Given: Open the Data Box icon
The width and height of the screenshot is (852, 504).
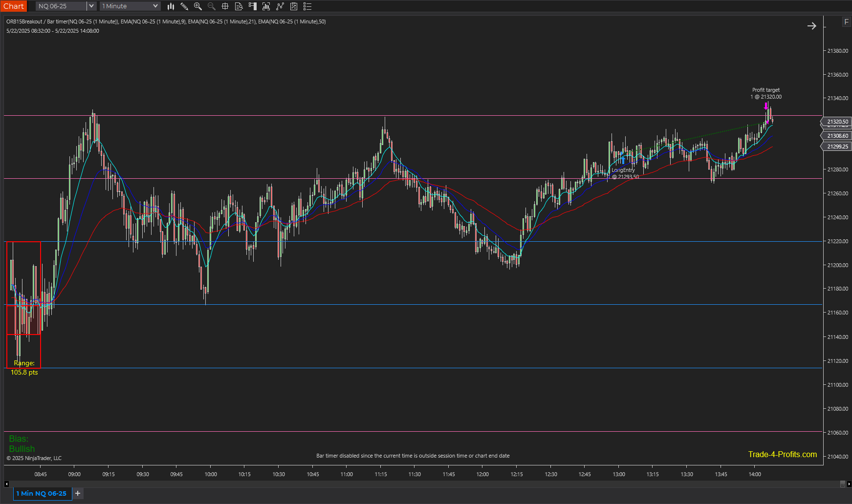Looking at the screenshot, I should pyautogui.click(x=239, y=6).
